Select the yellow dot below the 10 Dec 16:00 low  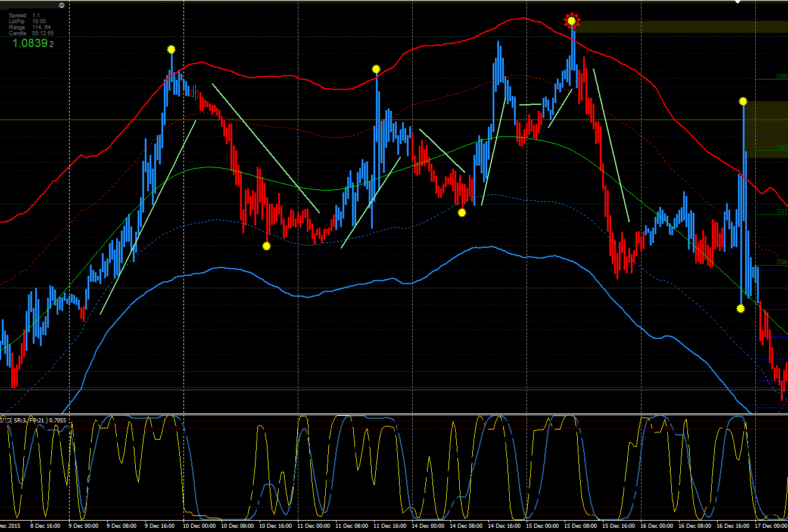click(x=267, y=245)
